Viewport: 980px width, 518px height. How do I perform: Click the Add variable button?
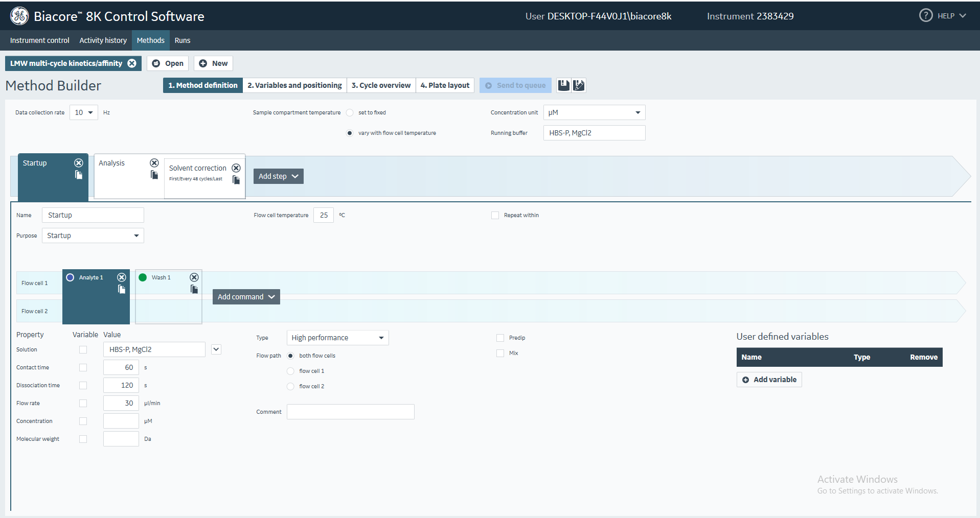click(769, 380)
